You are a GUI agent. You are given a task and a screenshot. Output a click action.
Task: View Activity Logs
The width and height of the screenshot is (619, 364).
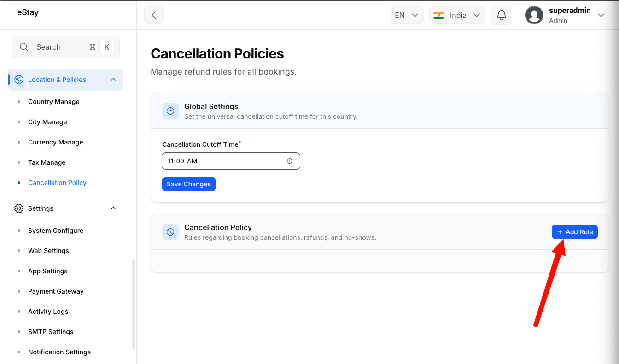click(48, 312)
